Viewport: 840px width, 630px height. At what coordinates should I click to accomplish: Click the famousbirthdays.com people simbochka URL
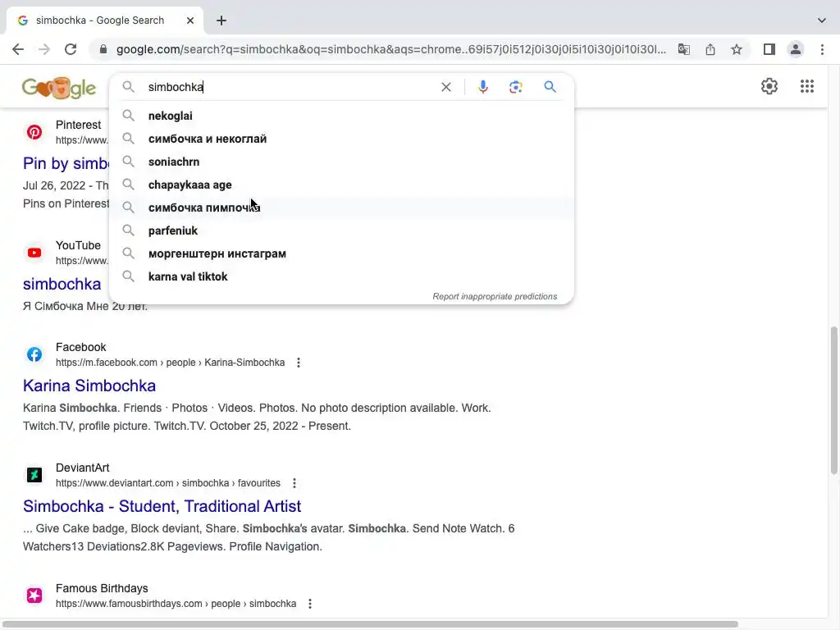pyautogui.click(x=176, y=604)
